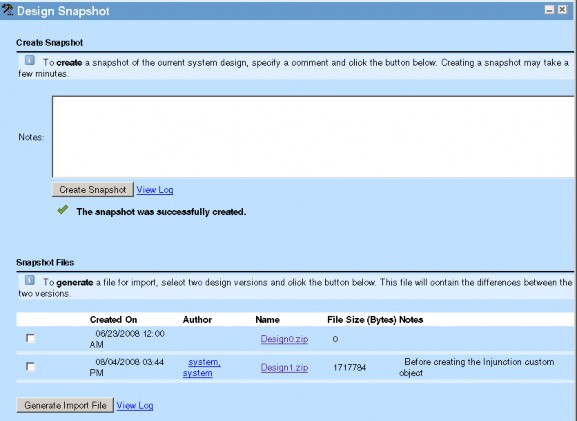Tick the checkbox for Design1.zip row
Image resolution: width=577 pixels, height=421 pixels.
point(31,367)
